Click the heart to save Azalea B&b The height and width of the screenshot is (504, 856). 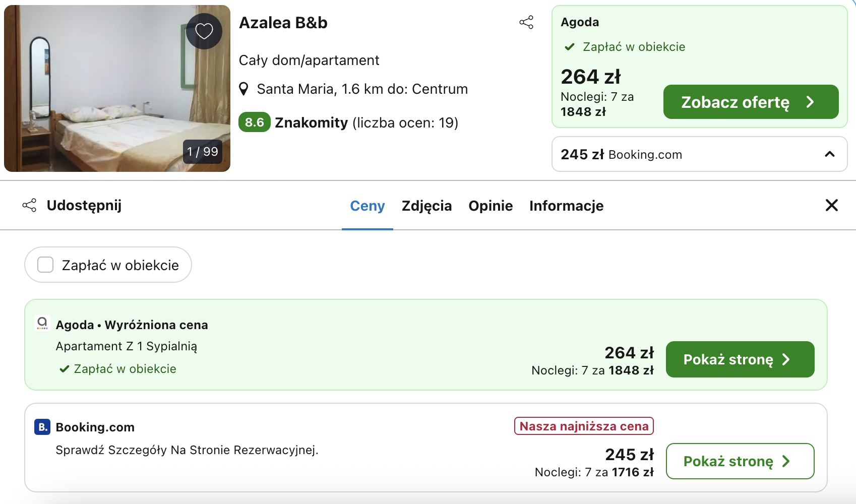(x=204, y=31)
